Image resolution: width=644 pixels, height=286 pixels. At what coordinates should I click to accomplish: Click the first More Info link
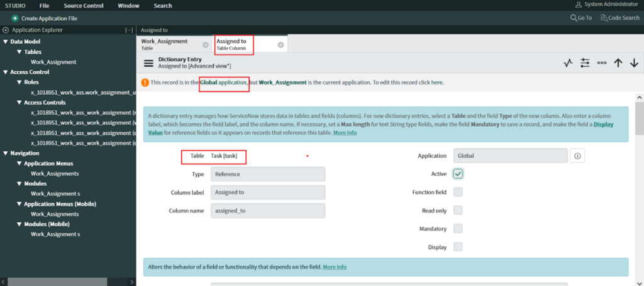345,133
